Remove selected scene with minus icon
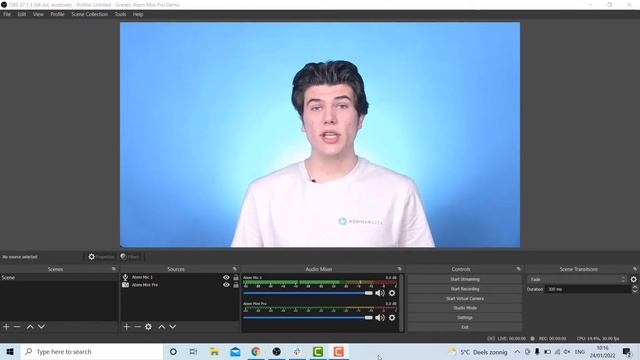 [17, 327]
